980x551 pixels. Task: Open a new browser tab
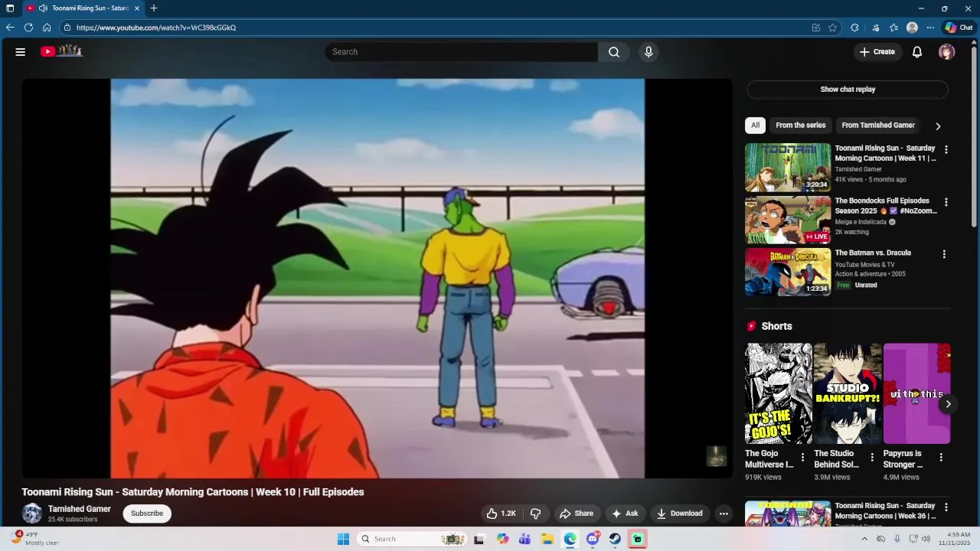[154, 8]
